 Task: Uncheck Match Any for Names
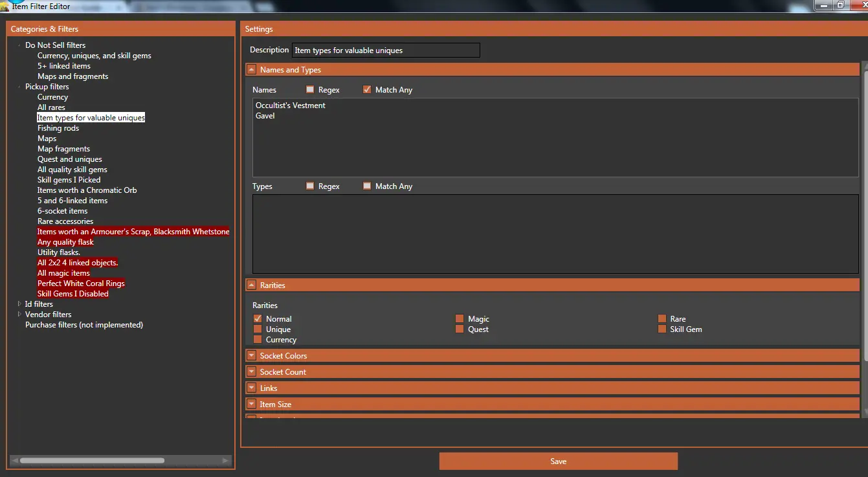click(367, 90)
